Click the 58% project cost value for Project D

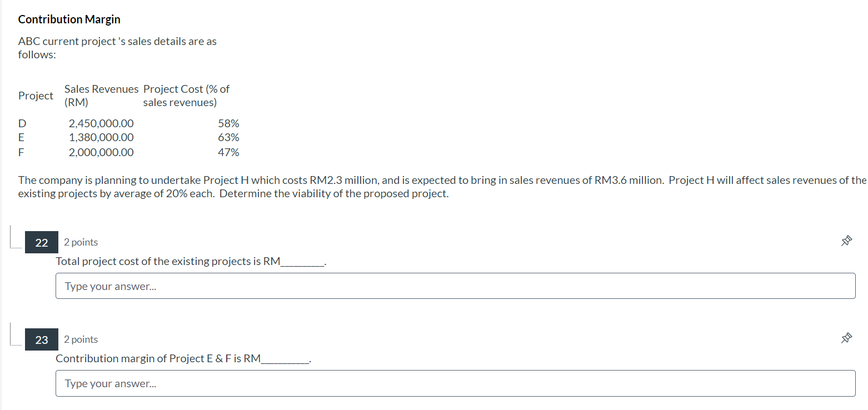[x=229, y=123]
